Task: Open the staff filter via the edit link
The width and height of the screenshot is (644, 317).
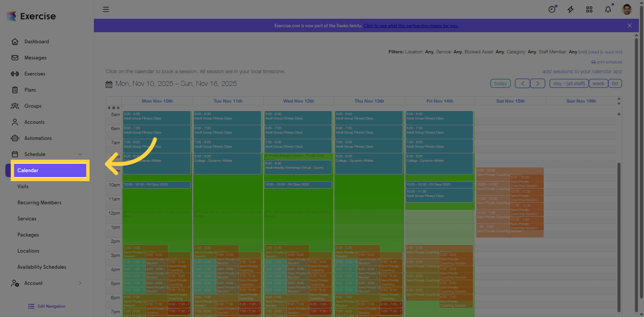Action: (x=583, y=52)
